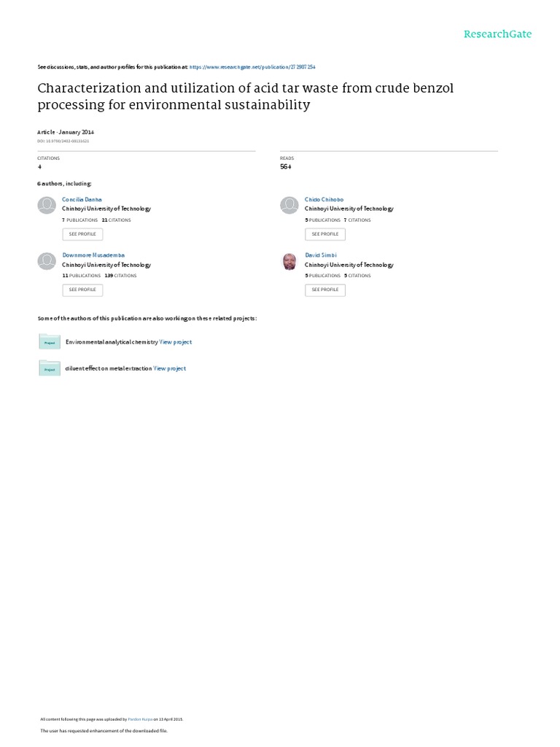
Task: Open the publication URL link at top
Action: click(x=252, y=66)
